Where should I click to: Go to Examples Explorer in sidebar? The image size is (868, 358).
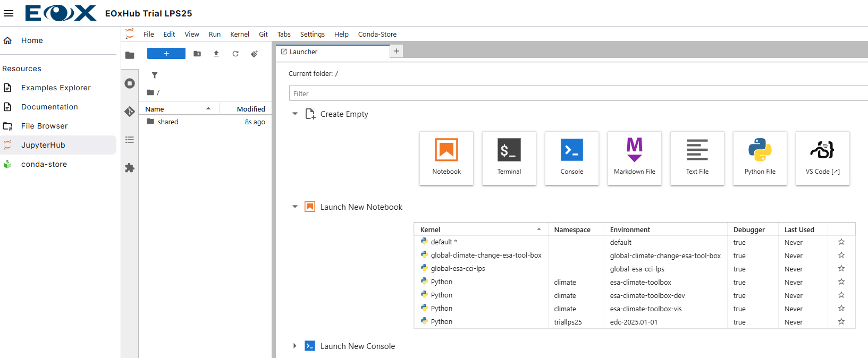pos(56,88)
